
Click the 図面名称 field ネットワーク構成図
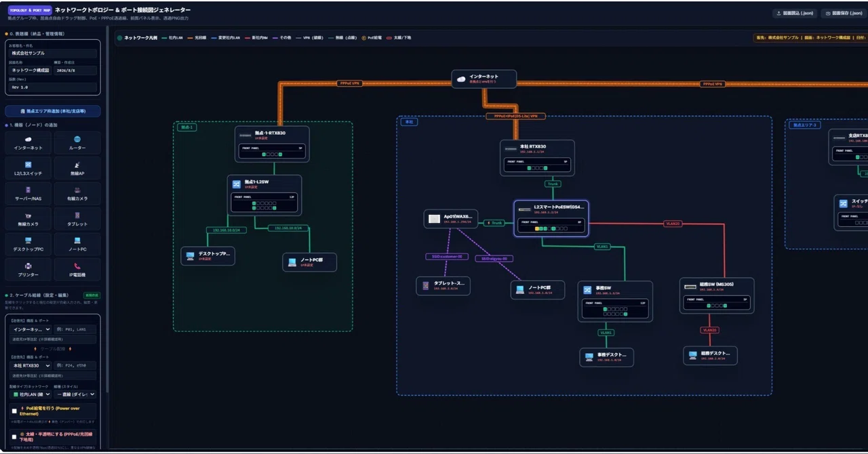tap(31, 70)
